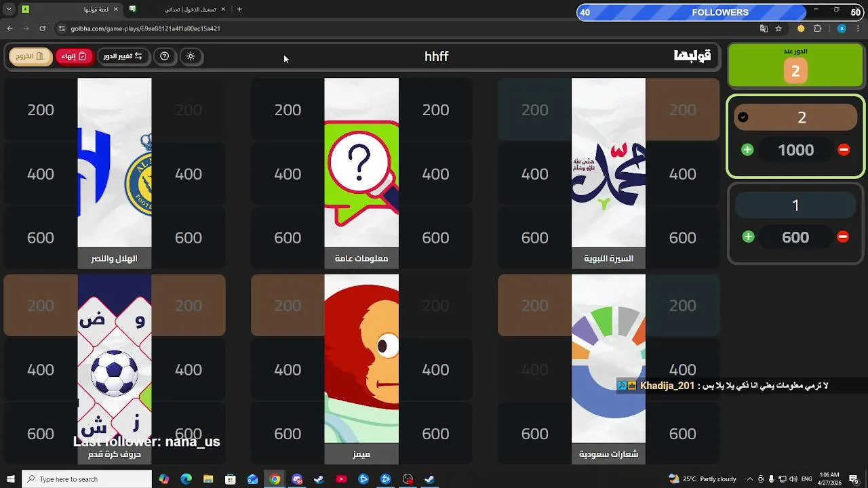Open site information icon in address bar
Image resolution: width=868 pixels, height=488 pixels.
coord(62,28)
